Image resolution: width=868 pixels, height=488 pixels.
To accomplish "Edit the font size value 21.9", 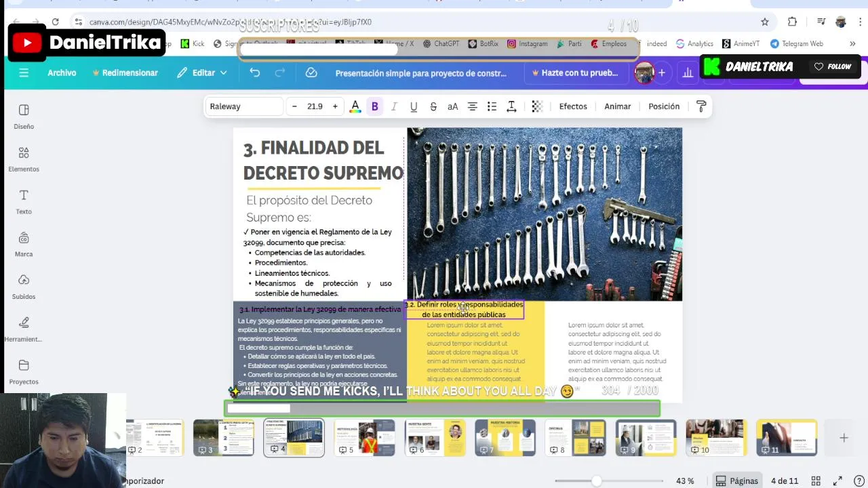I will 315,106.
